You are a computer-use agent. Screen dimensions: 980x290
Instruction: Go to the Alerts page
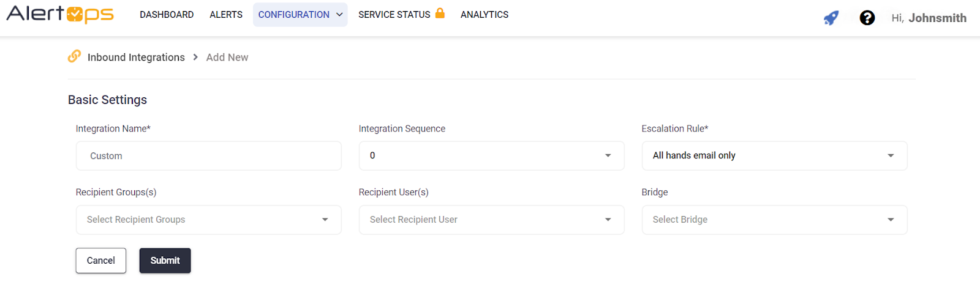226,15
